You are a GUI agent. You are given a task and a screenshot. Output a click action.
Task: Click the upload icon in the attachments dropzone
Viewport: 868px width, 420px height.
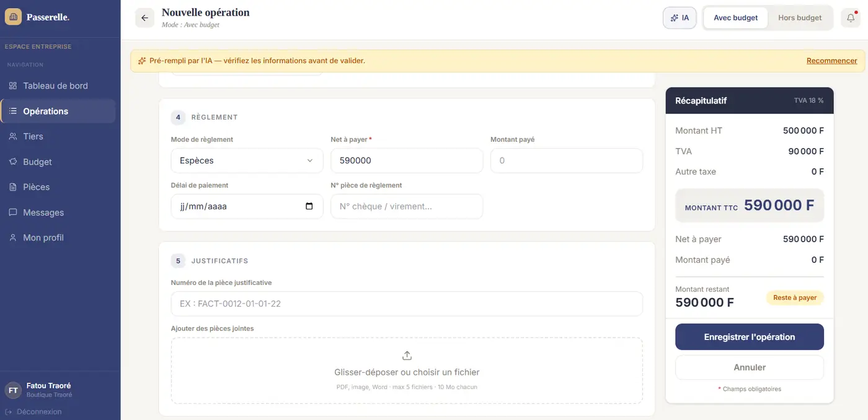[x=407, y=356]
